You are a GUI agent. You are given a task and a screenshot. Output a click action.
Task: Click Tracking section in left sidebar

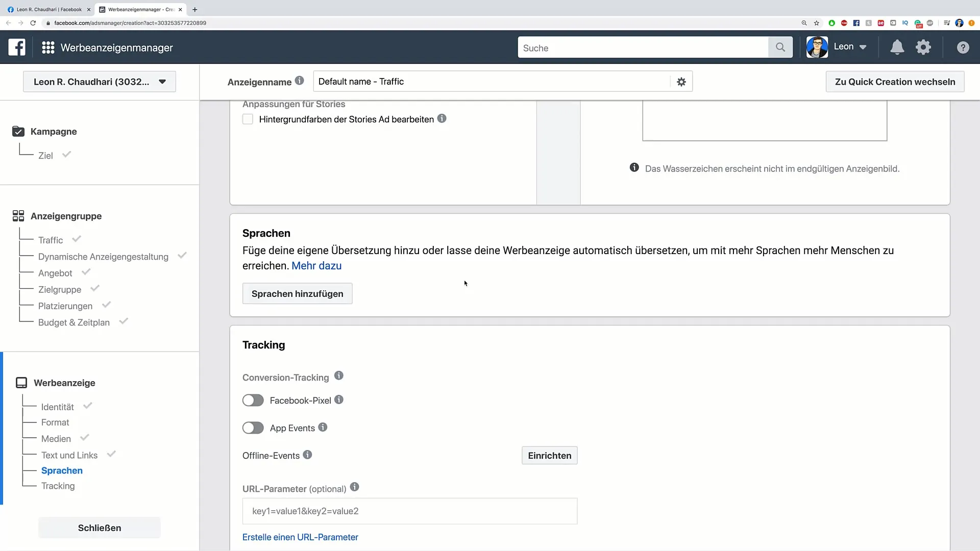click(x=57, y=486)
